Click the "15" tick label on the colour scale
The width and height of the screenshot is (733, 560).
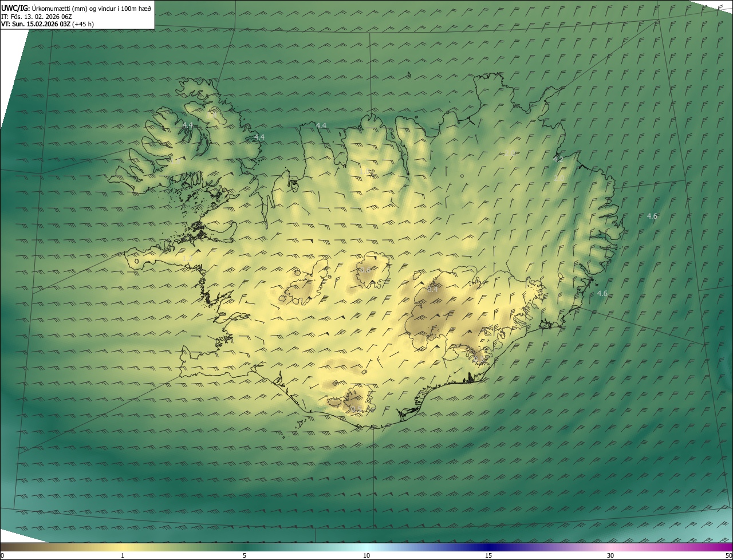(x=488, y=555)
